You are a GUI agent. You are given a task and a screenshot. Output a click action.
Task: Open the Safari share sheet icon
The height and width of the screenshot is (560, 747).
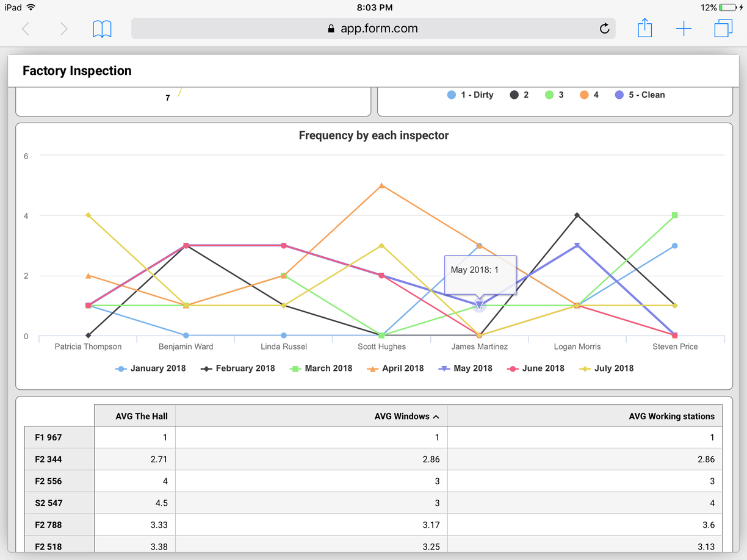click(x=645, y=27)
